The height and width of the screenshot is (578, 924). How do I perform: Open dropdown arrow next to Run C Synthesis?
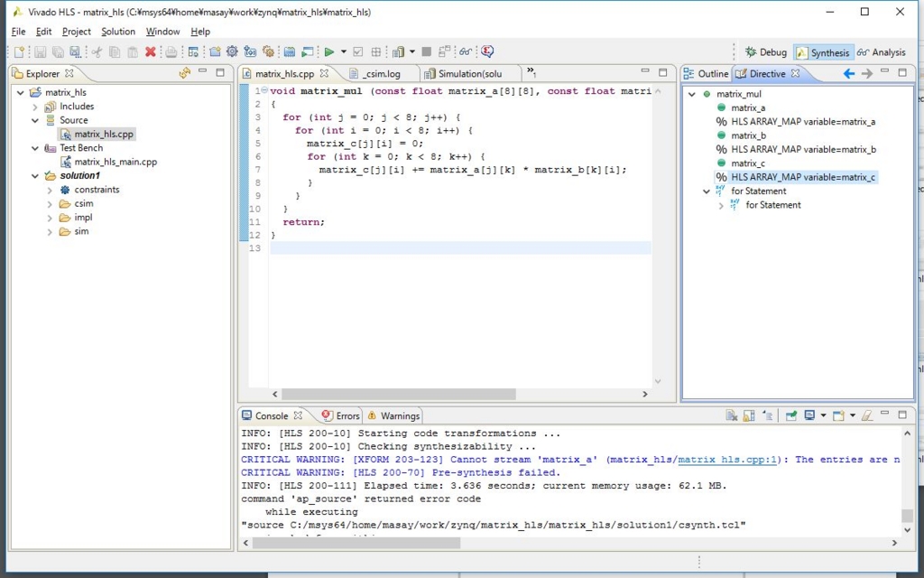(344, 51)
